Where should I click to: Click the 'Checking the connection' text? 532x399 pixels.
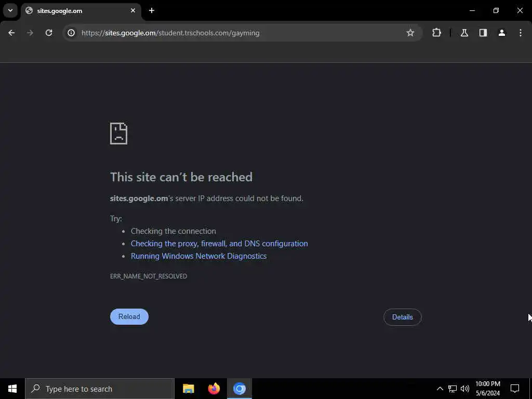[x=174, y=231]
